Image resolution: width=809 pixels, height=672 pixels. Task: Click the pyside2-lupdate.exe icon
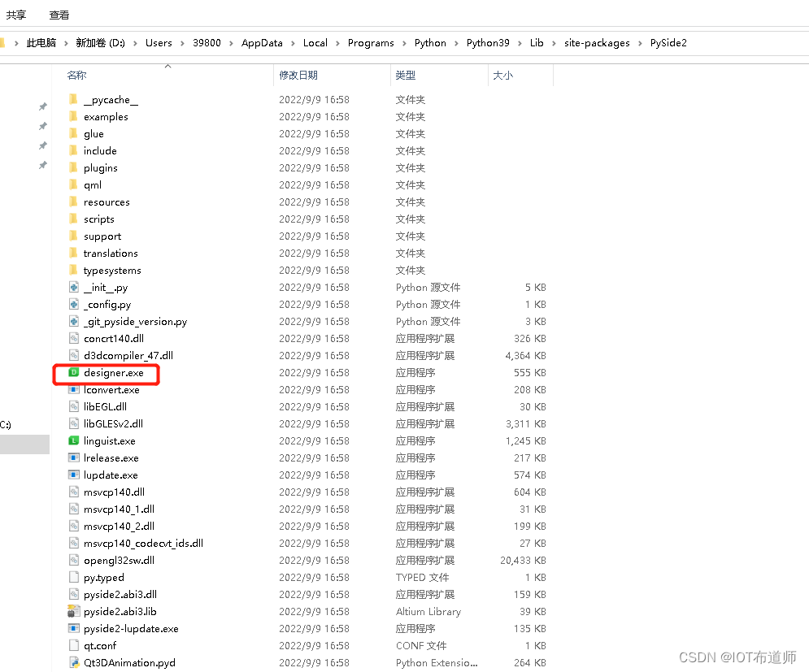[x=74, y=628]
